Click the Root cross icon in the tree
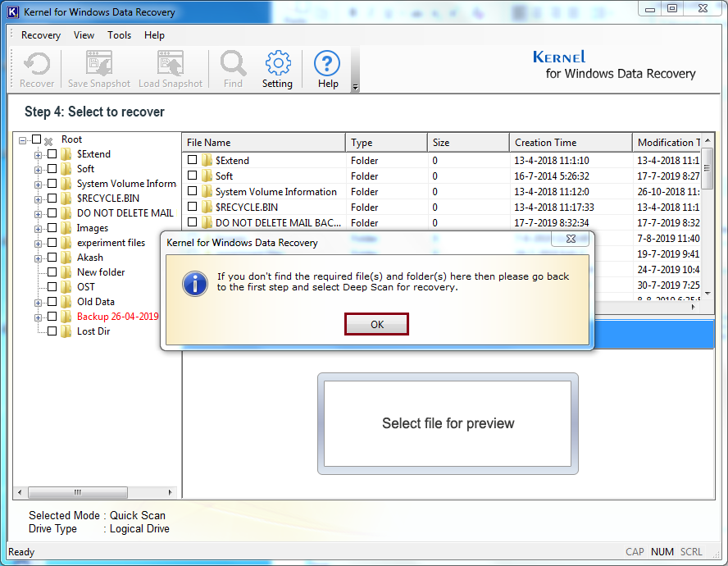728x566 pixels. tap(48, 141)
